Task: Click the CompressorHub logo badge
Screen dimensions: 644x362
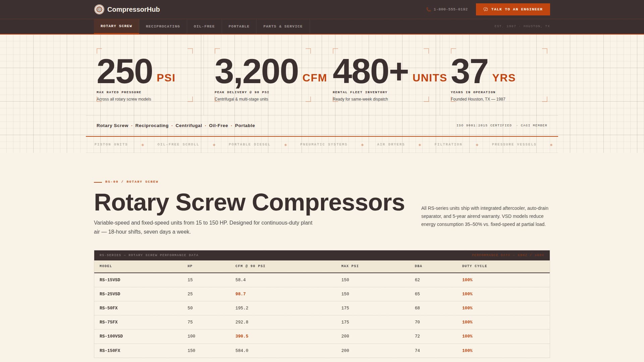Action: (x=99, y=9)
